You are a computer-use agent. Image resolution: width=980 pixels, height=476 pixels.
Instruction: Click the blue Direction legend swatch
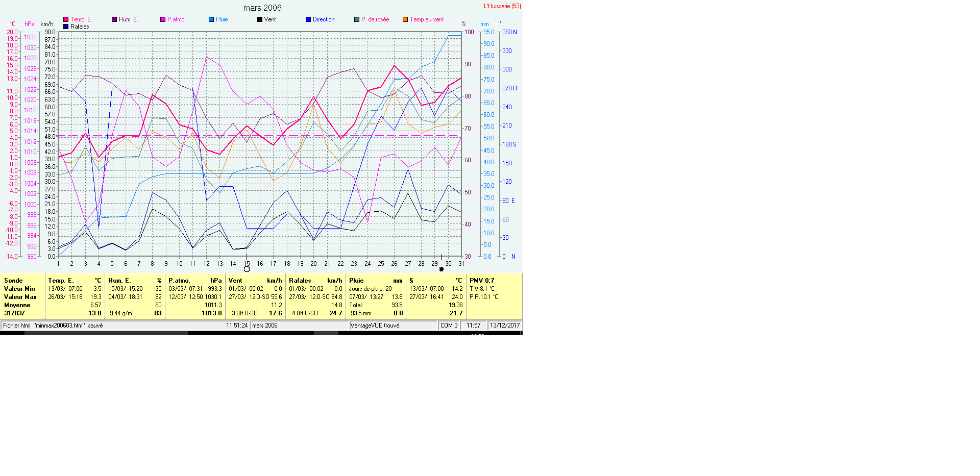pyautogui.click(x=308, y=19)
